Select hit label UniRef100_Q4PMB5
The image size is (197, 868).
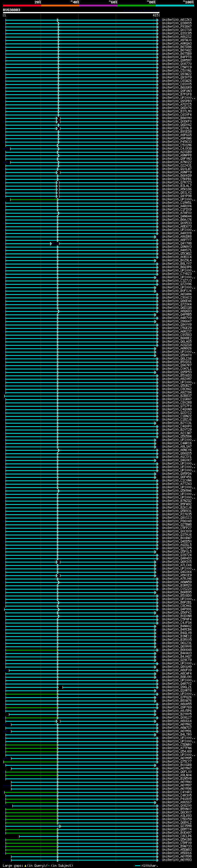tap(177, 314)
